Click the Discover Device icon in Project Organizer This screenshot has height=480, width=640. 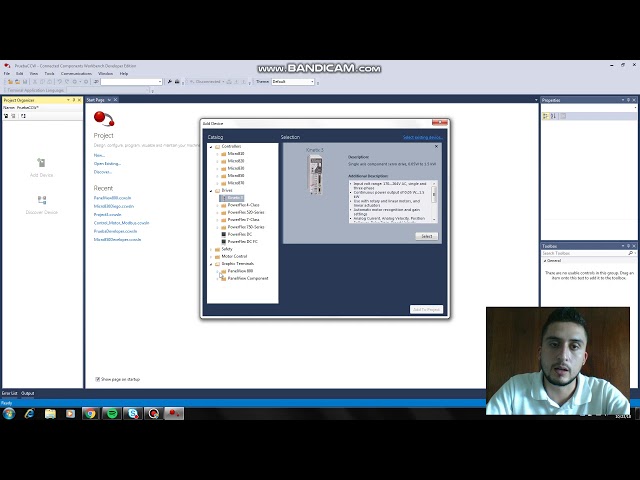point(42,200)
